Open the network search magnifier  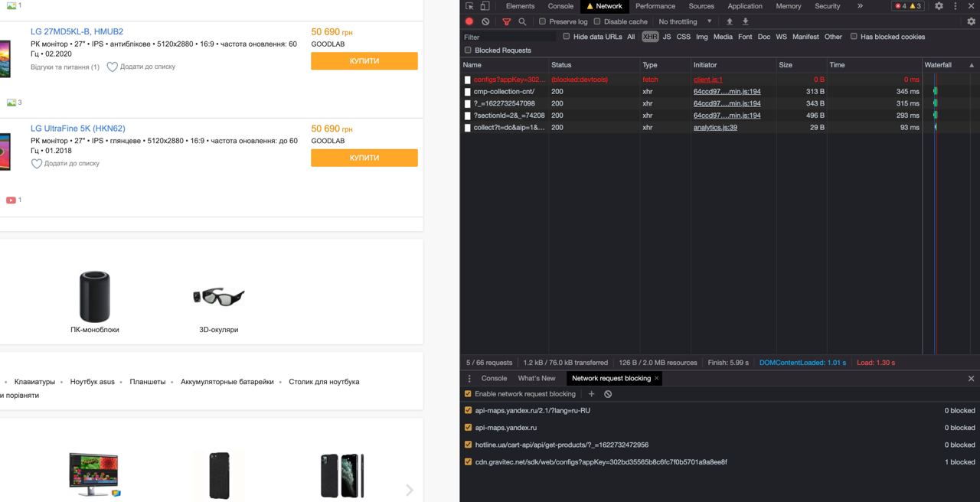tap(522, 21)
